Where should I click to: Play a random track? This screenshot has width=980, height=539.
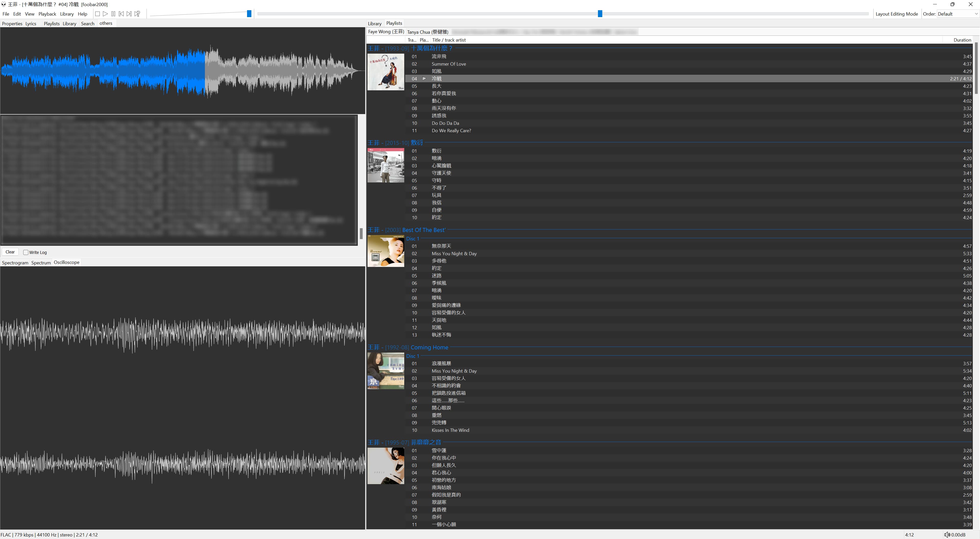(137, 14)
